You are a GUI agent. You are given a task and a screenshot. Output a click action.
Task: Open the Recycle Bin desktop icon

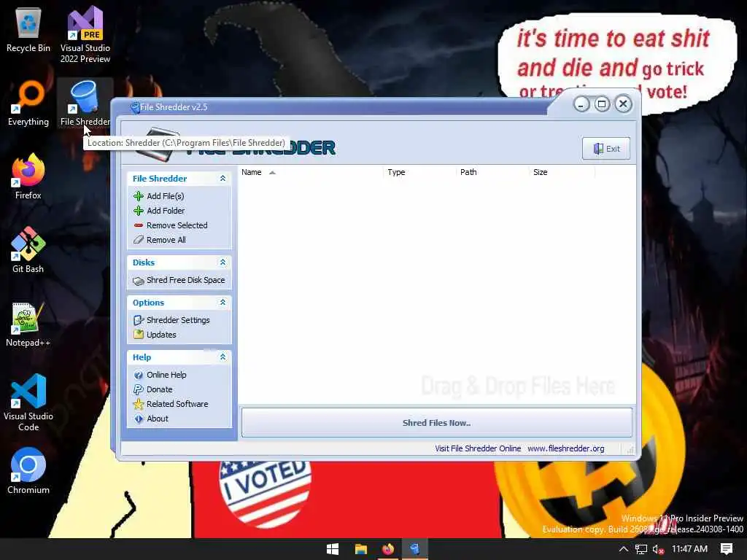click(28, 31)
